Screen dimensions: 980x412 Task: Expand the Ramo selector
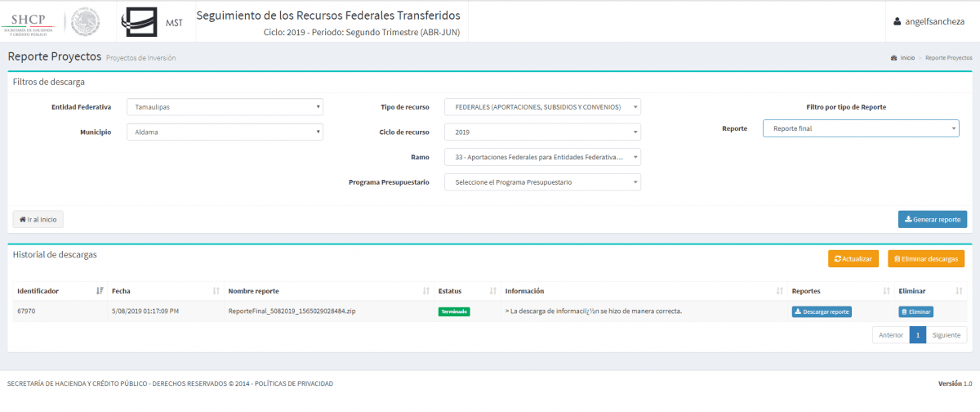point(542,157)
